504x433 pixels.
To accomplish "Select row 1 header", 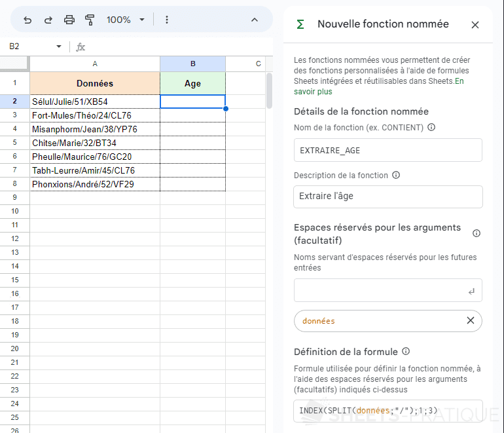I will coord(15,83).
